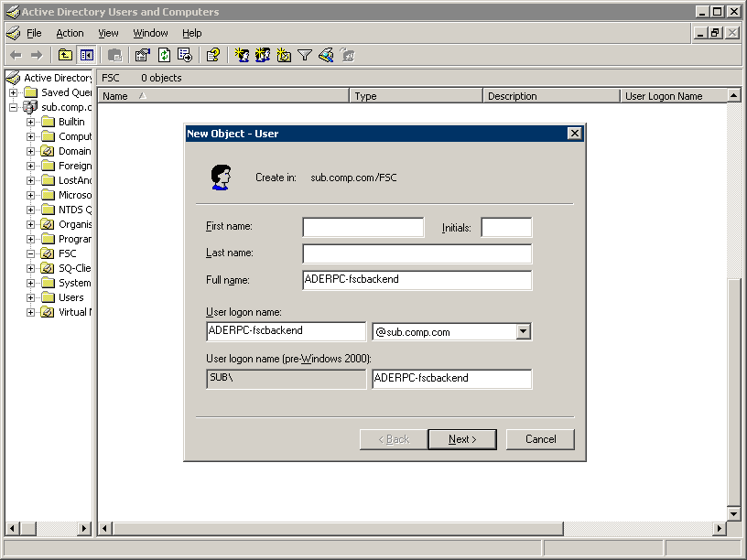Toggle the Show/Hide Console Tree icon
The height and width of the screenshot is (560, 747).
tap(86, 56)
